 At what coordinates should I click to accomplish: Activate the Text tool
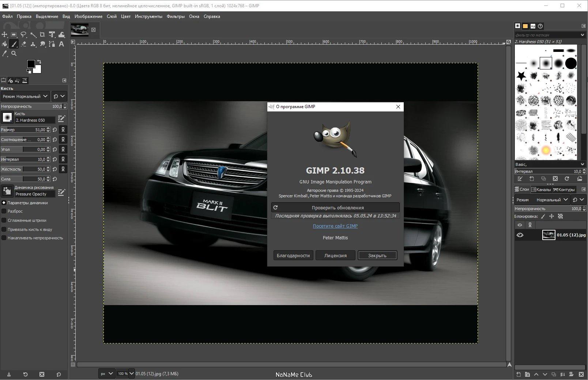[61, 44]
